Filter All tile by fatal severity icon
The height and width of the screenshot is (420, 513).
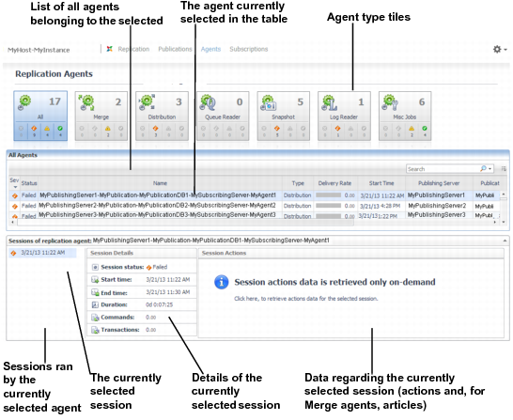click(21, 129)
